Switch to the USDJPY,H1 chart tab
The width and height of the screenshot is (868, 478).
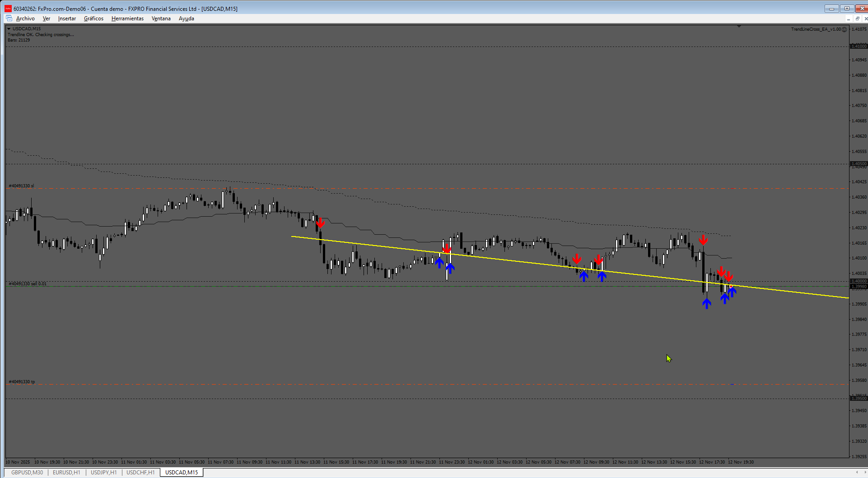[104, 473]
